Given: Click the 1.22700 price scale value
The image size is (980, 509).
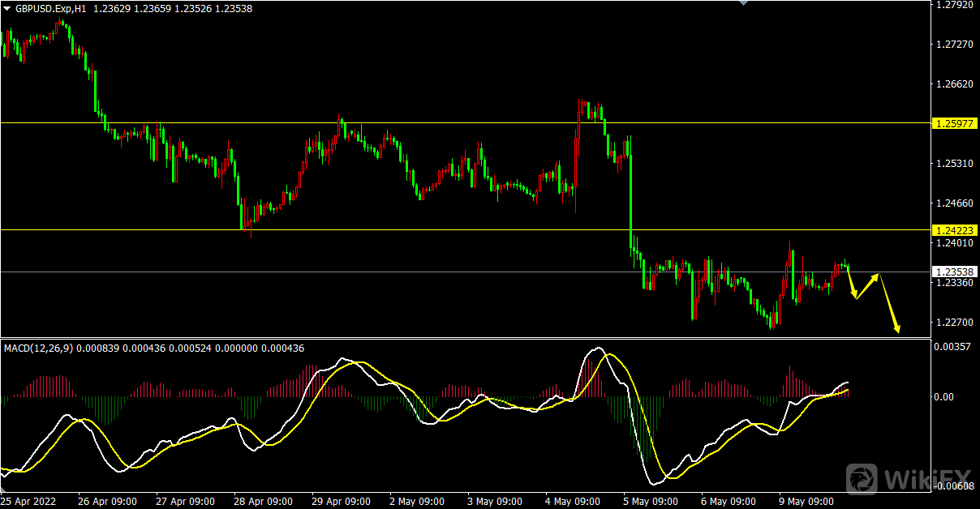Looking at the screenshot, I should pyautogui.click(x=954, y=323).
